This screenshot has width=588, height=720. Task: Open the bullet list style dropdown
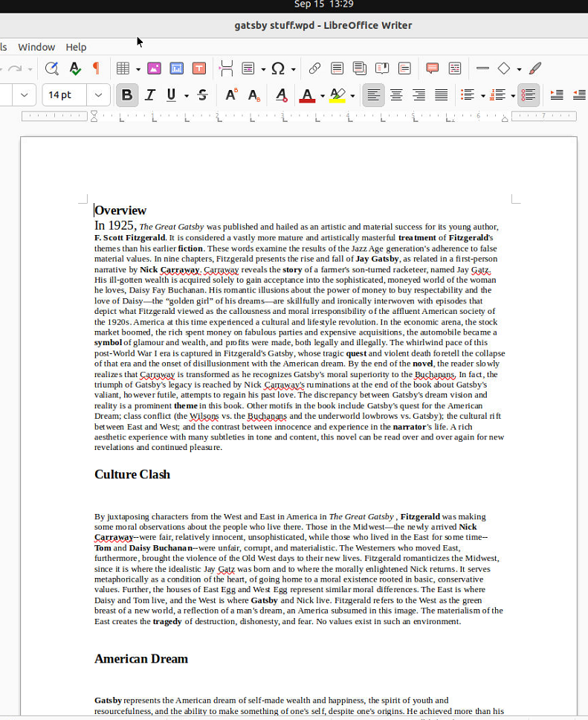pos(483,96)
